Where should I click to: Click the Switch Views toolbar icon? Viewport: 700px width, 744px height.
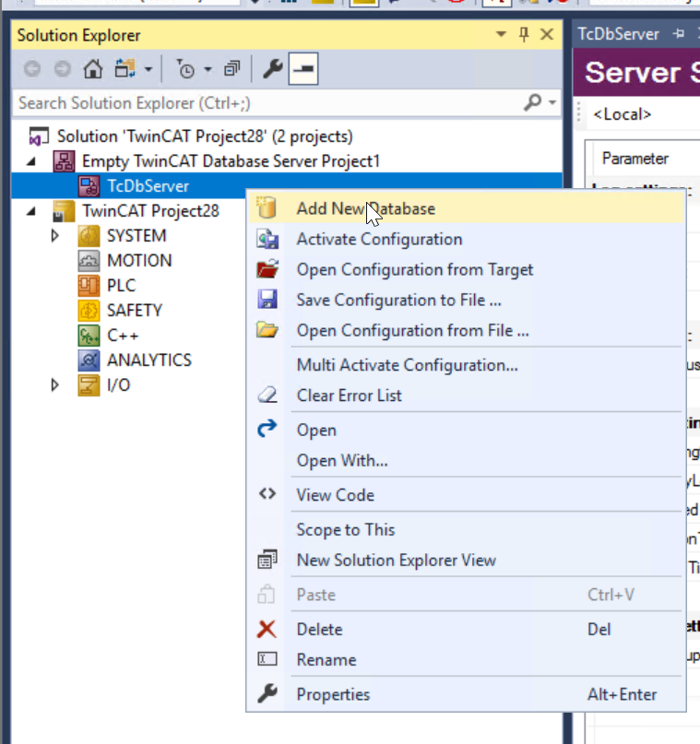pyautogui.click(x=125, y=69)
